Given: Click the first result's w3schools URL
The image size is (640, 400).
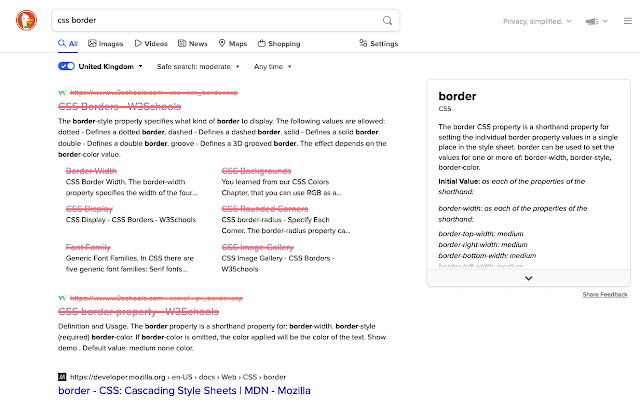Looking at the screenshot, I should (x=154, y=93).
